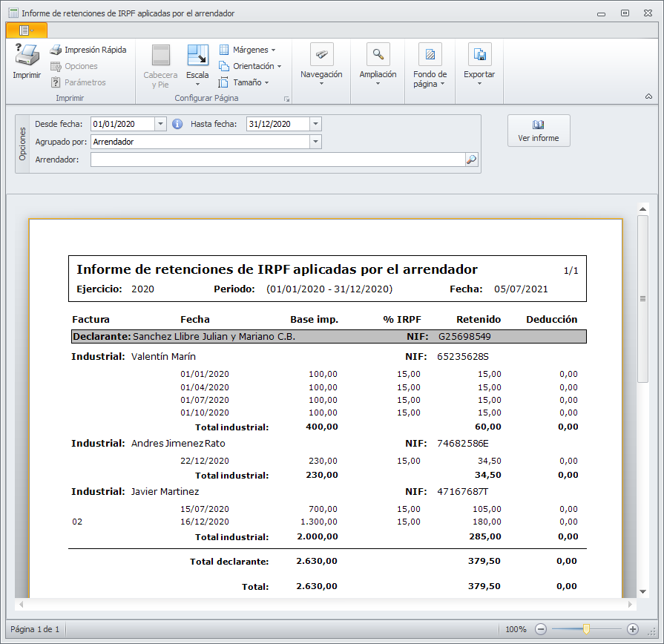Viewport: 664px width, 644px height.
Task: Click the Ver informe button
Action: (539, 131)
